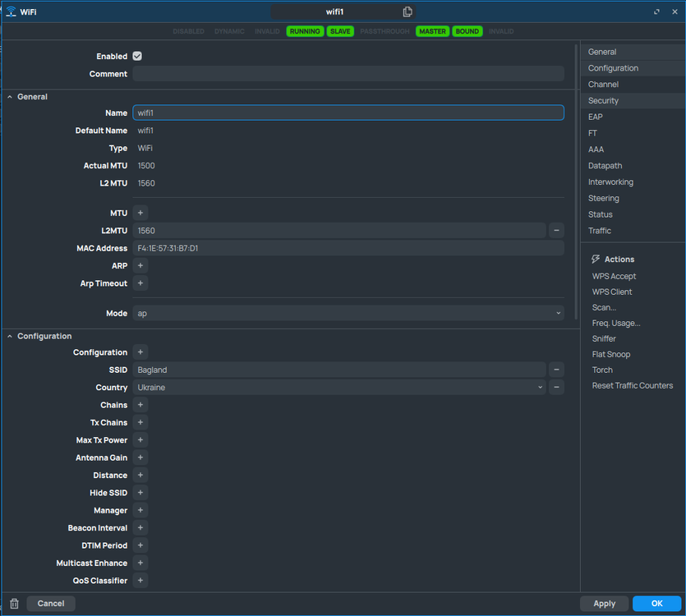Click the Cancel button
The height and width of the screenshot is (616, 686).
coord(51,603)
